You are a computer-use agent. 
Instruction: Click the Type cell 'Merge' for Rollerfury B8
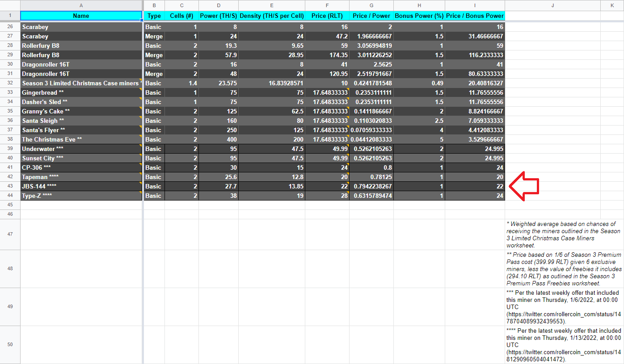coord(154,55)
